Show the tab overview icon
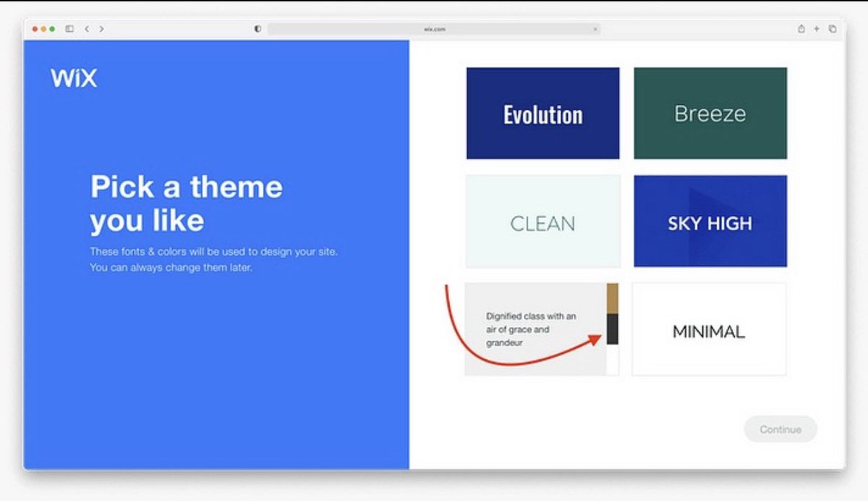868x501 pixels. [x=833, y=29]
